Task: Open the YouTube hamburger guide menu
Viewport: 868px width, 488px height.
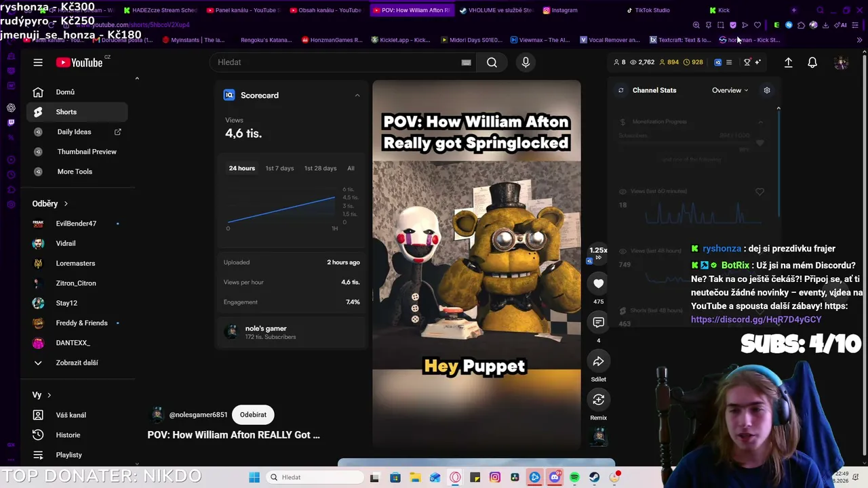Action: pyautogui.click(x=38, y=62)
